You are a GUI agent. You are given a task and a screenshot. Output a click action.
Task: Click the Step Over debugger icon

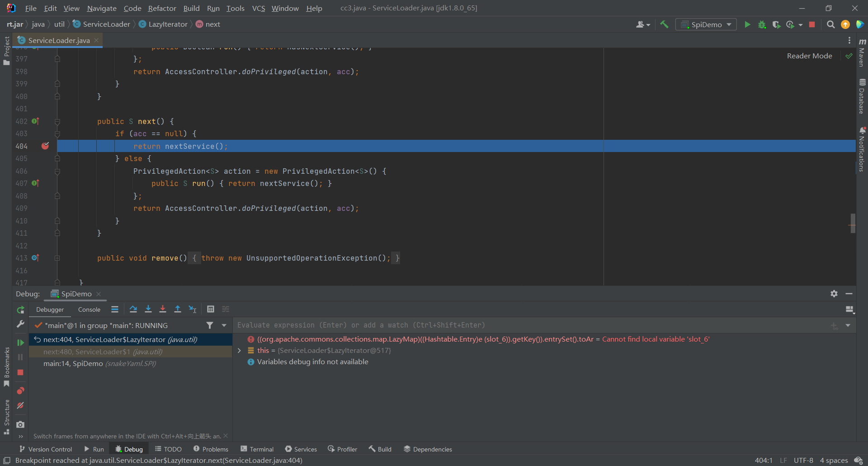click(133, 309)
